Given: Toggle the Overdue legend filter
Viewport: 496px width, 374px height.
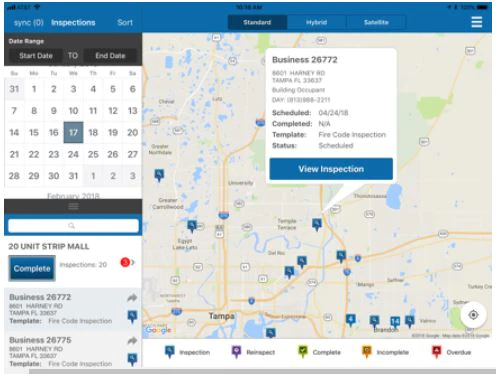Looking at the screenshot, I should [452, 352].
